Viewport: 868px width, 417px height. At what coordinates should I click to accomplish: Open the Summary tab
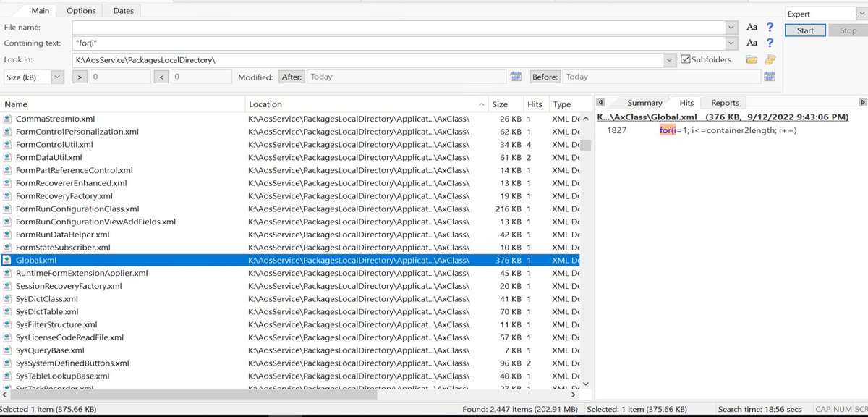(x=644, y=103)
